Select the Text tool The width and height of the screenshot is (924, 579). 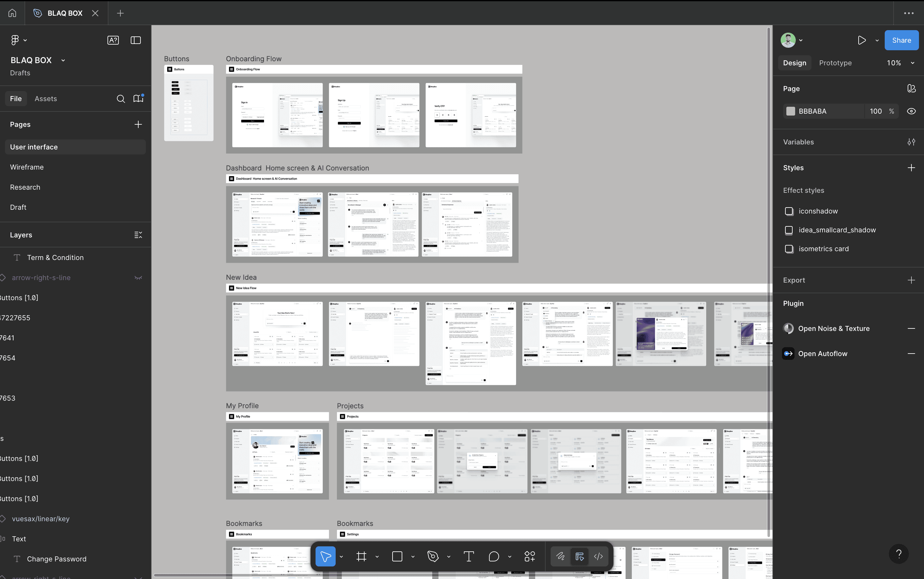(468, 556)
